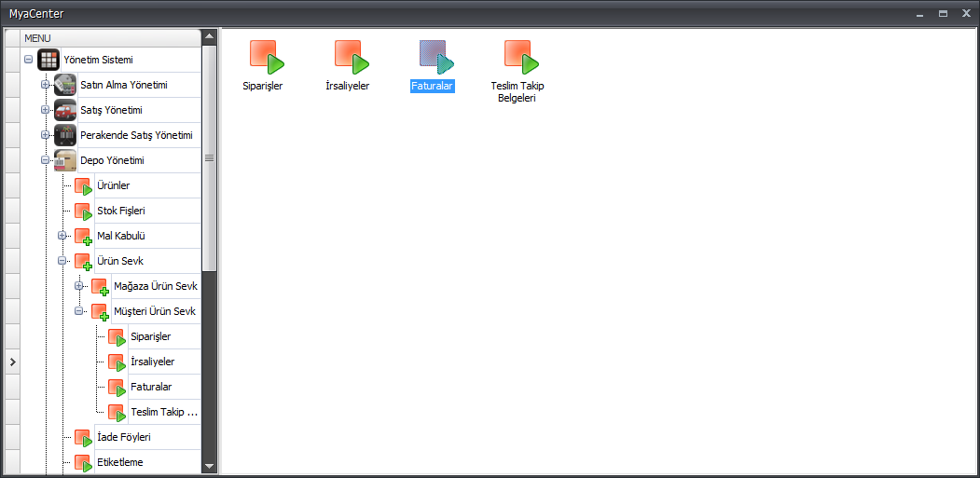Select Ürünler label in the tree

[114, 186]
